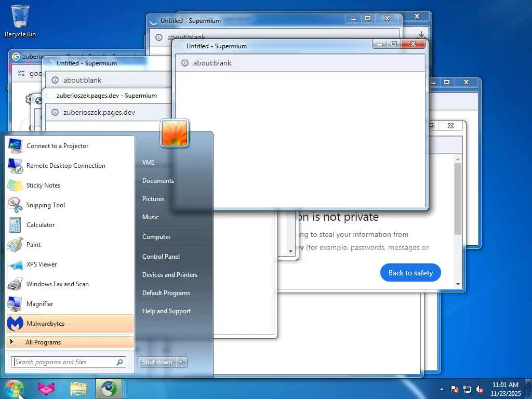Click site info icon in front about:blank window
Screen dimensions: 532x399
pos(185,63)
